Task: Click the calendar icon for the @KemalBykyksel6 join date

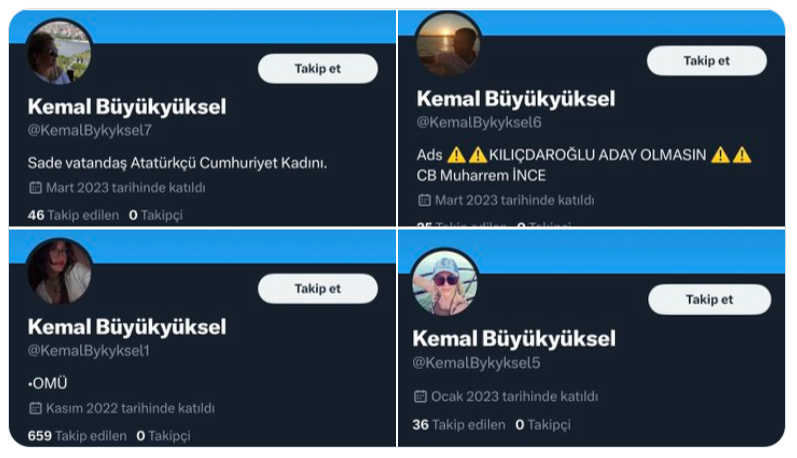Action: (424, 200)
